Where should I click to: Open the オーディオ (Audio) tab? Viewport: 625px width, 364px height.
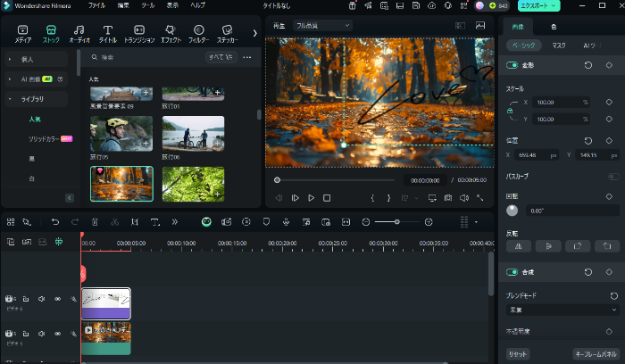tap(79, 34)
